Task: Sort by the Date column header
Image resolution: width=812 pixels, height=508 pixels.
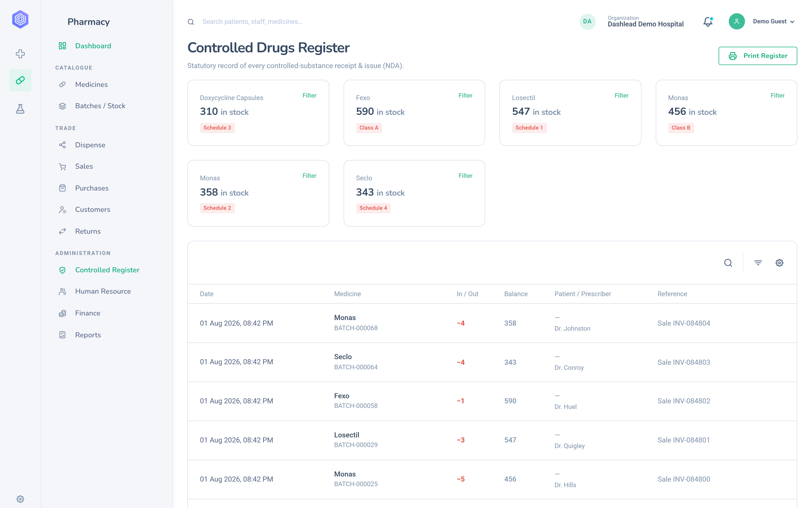Action: (x=207, y=294)
